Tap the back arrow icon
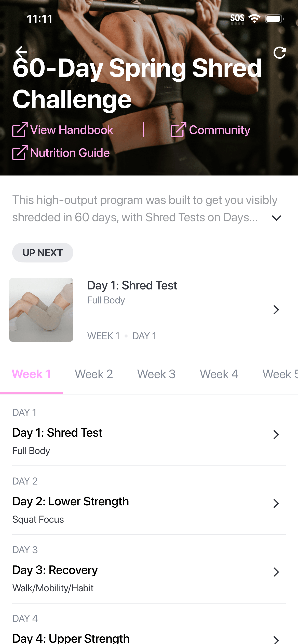 (21, 52)
